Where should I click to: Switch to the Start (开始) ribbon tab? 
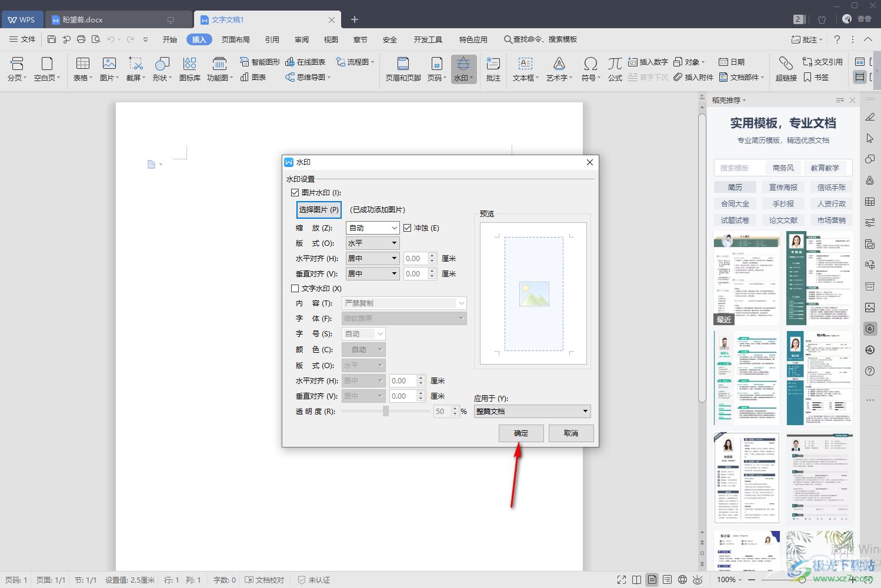tap(170, 39)
